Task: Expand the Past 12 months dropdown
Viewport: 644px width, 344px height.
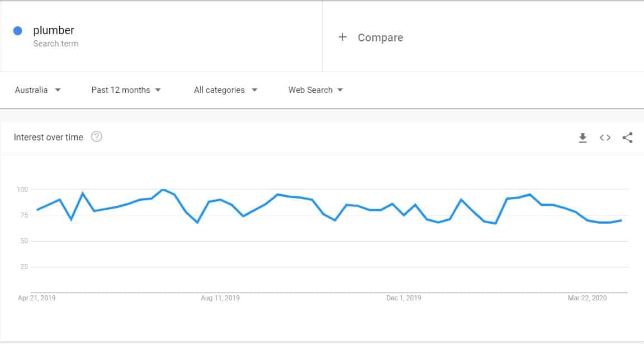Action: (126, 90)
